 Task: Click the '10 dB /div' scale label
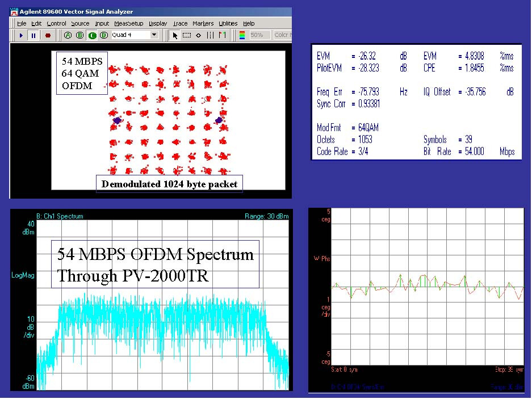(x=29, y=327)
